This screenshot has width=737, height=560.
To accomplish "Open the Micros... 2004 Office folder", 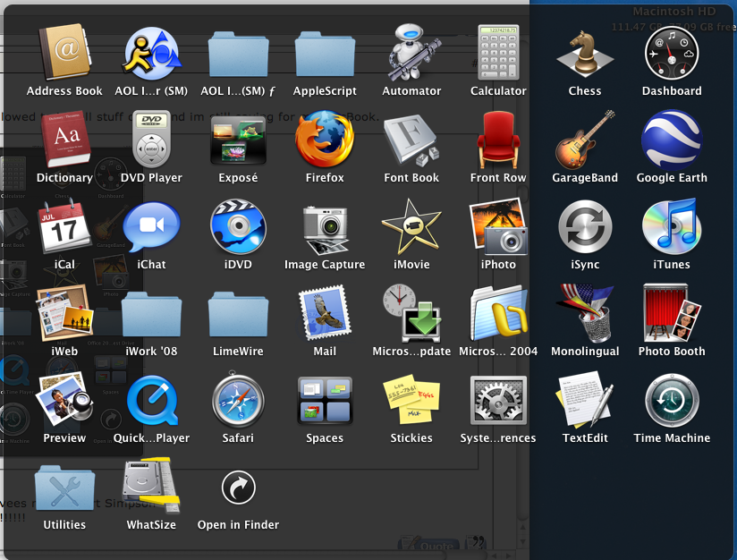I will [498, 313].
